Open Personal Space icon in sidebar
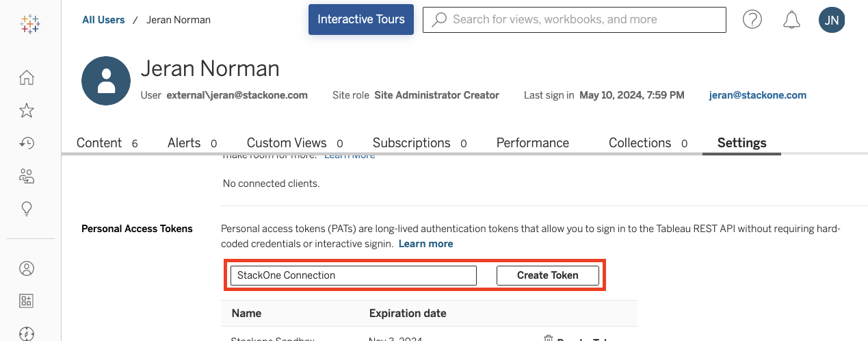The image size is (868, 341). tap(27, 268)
